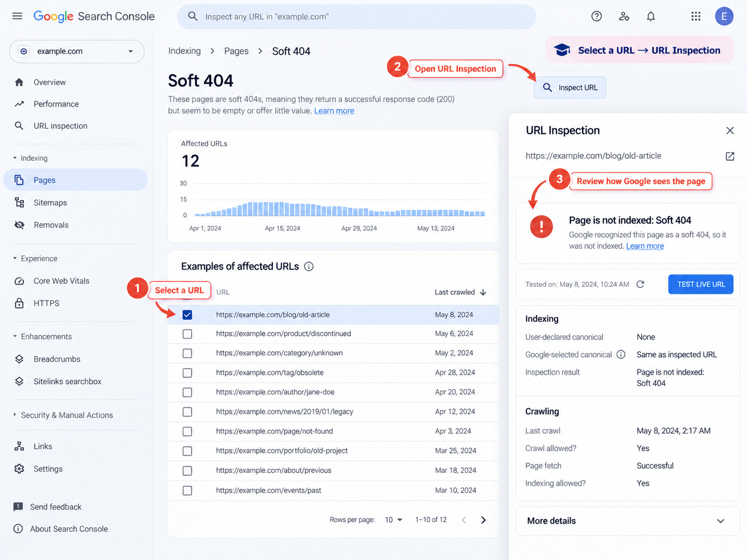
Task: Show info about Google-selected canonical
Action: pos(621,354)
